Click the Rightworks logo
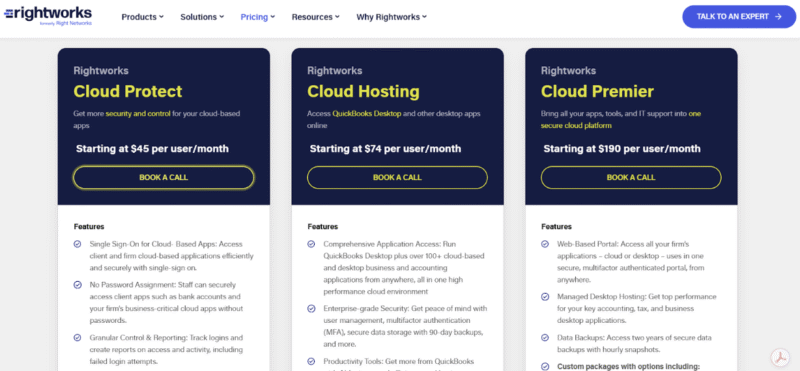Screen dimensions: 800x371 (48, 15)
